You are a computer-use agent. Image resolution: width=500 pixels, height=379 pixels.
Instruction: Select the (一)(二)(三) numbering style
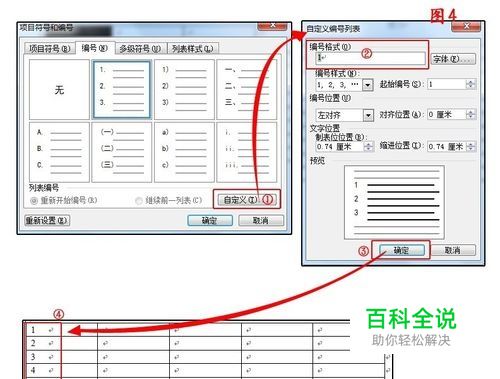pos(122,152)
